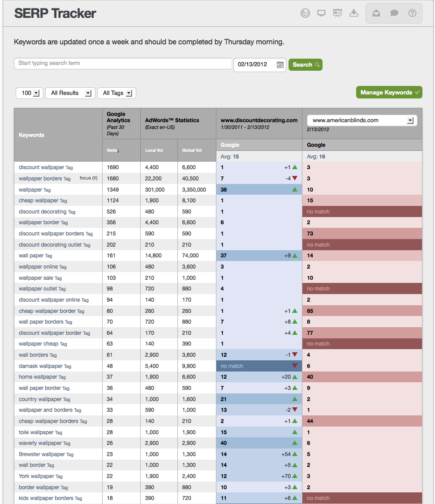Click the monitor display icon in the header
Viewport: 435px width, 504px height.
coord(321,13)
